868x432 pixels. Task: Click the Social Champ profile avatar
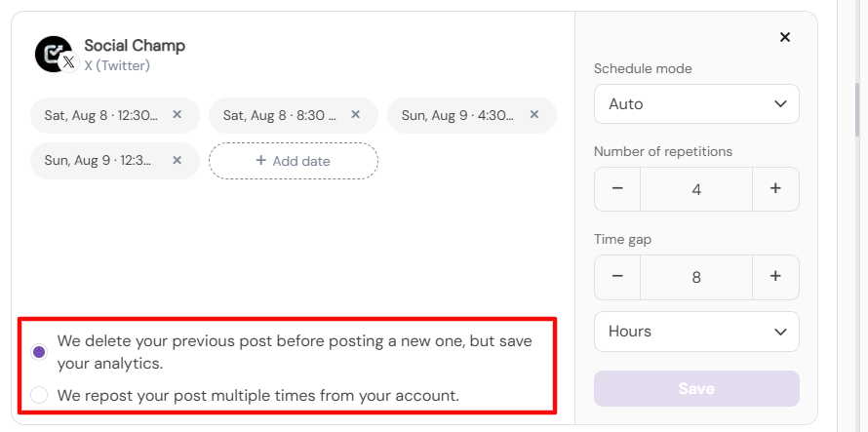point(54,54)
